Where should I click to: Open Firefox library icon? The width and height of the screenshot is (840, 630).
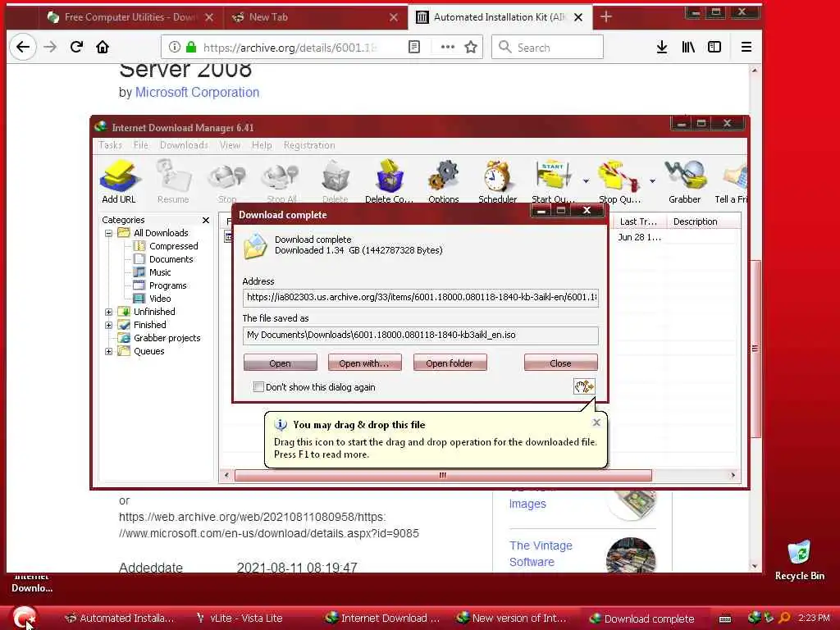tap(688, 47)
